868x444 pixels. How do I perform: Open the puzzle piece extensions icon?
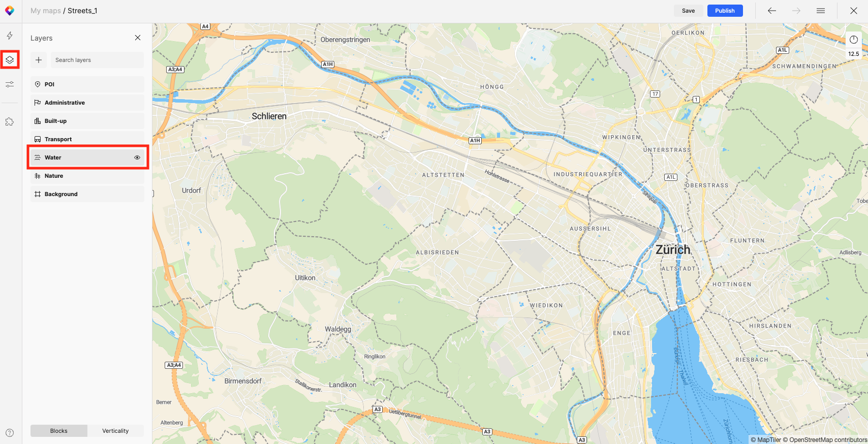click(10, 122)
